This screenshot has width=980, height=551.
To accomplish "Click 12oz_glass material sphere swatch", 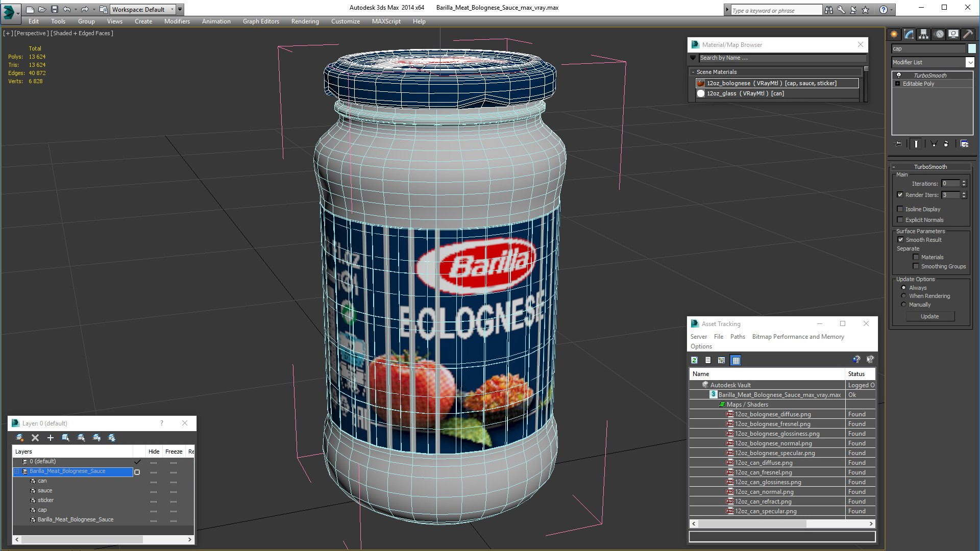I will point(701,93).
